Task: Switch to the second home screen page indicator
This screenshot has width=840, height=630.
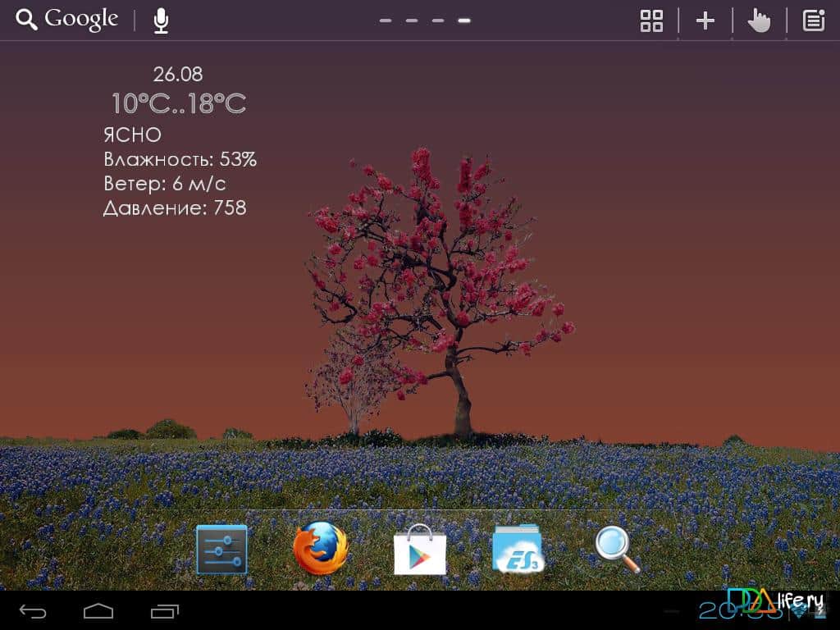Action: point(412,21)
